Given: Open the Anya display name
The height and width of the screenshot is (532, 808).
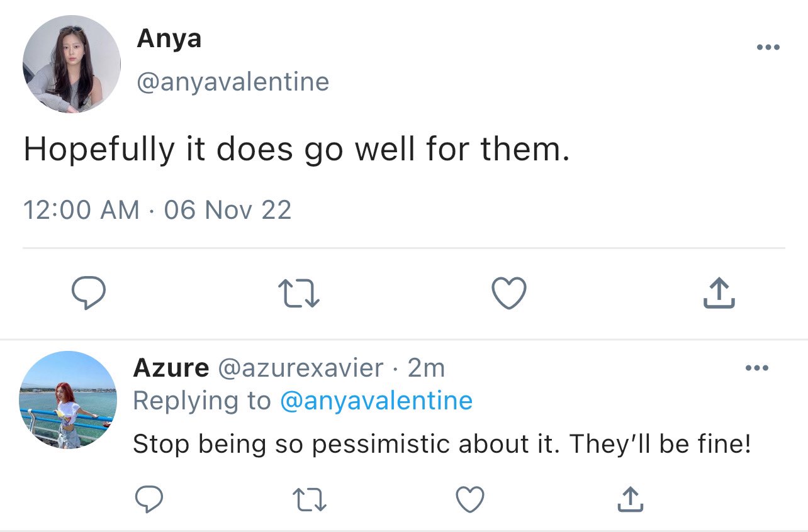Looking at the screenshot, I should [x=169, y=39].
